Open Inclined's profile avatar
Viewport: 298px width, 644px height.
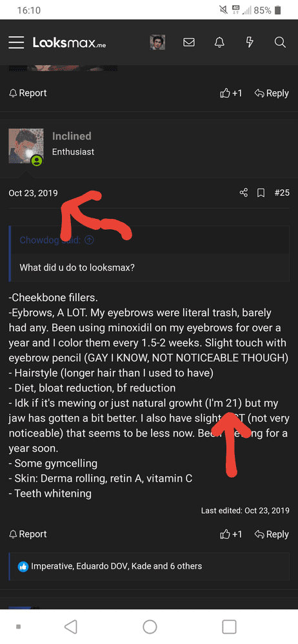pyautogui.click(x=26, y=146)
